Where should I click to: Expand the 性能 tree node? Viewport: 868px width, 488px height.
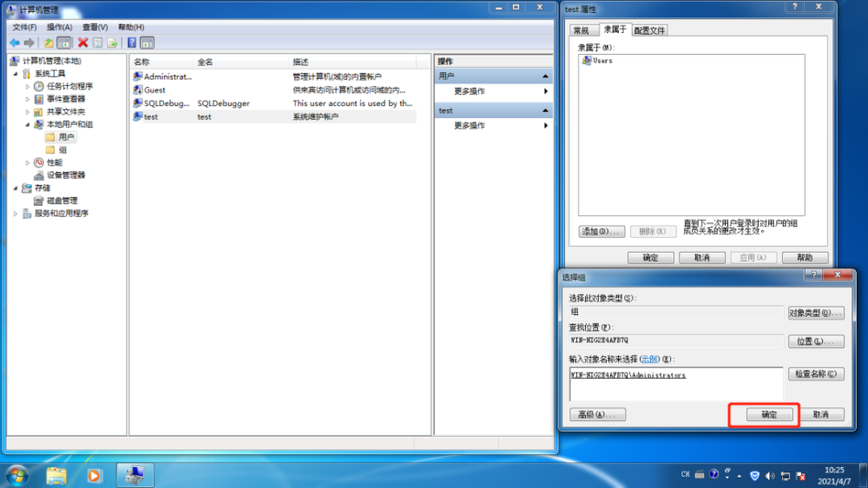[27, 162]
